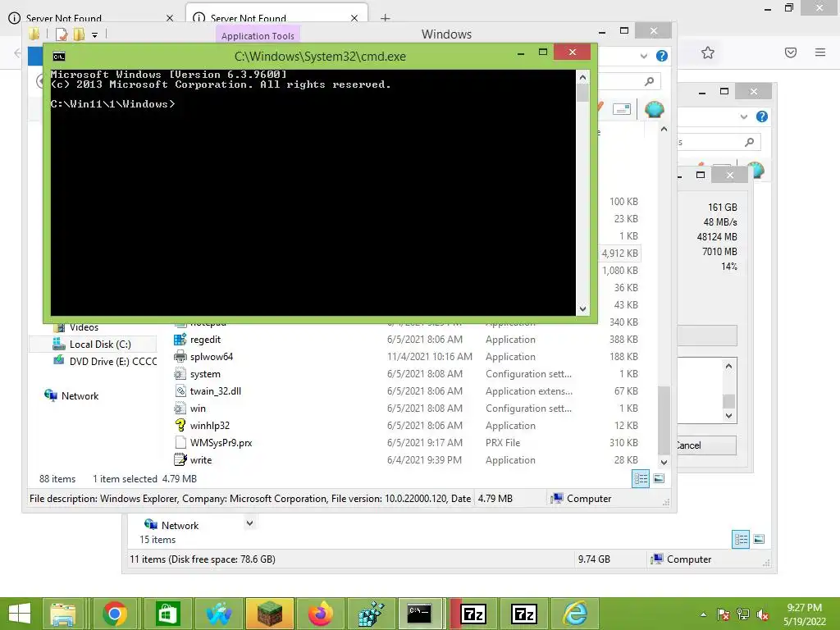Image resolution: width=840 pixels, height=630 pixels.
Task: Open a new Firefox tab
Action: [x=385, y=18]
